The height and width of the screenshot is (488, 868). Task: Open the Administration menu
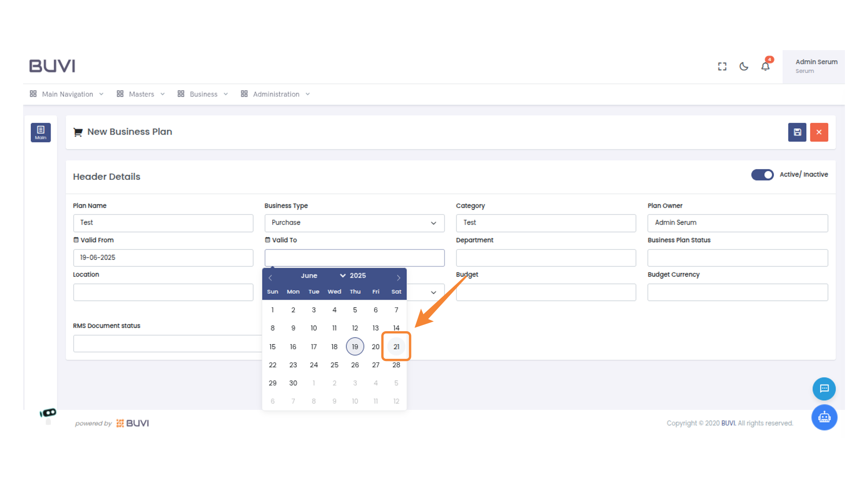tap(276, 94)
